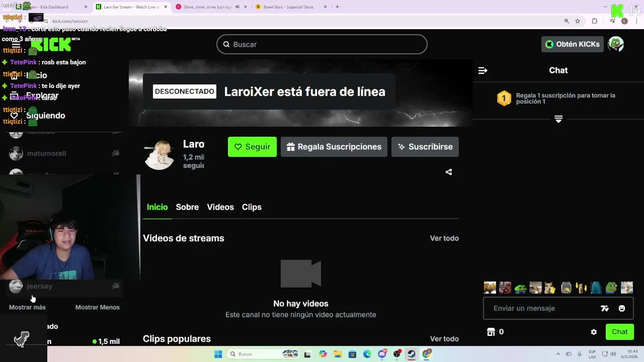Collapse chat panel with arrow icon
Viewport: 644px width, 362px height.
coord(482,70)
